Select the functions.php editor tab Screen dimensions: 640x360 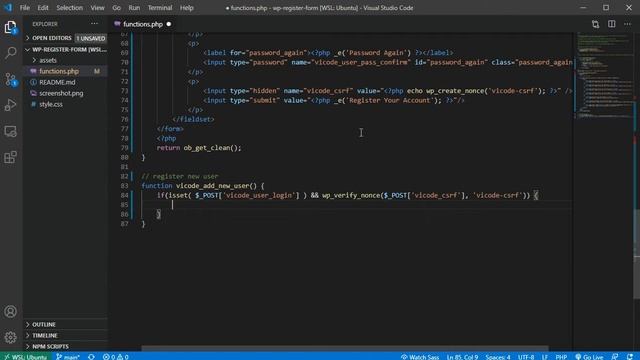(x=142, y=24)
